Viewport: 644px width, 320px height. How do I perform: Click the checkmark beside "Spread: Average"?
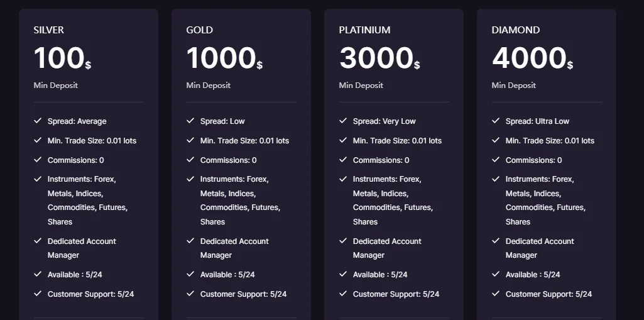click(x=38, y=121)
